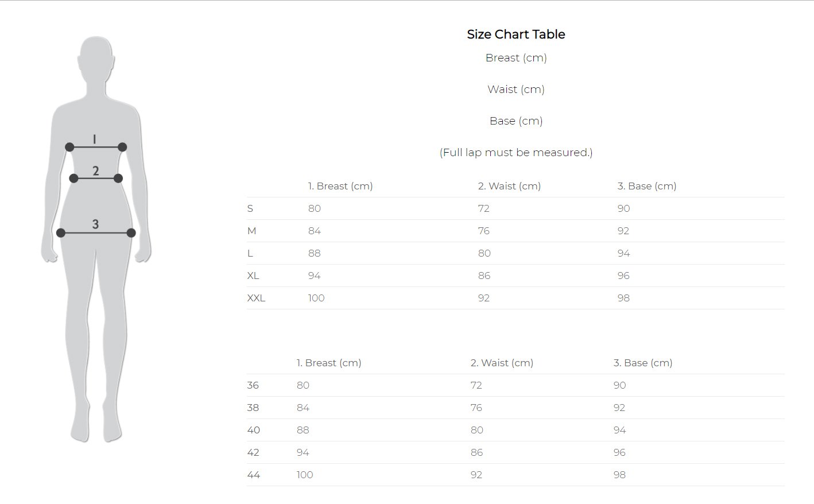Click the number 1 breast marker on figure
The width and height of the screenshot is (814, 504).
[x=95, y=139]
